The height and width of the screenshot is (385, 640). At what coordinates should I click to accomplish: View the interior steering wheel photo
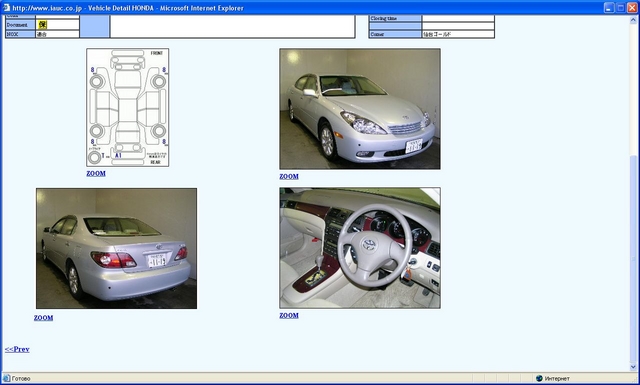tap(360, 248)
